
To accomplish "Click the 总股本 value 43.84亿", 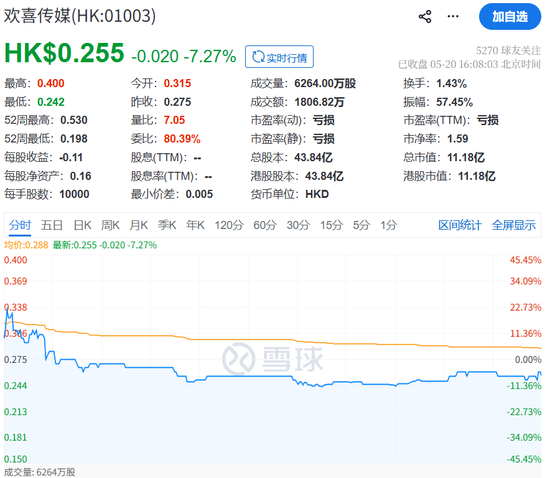I will [x=313, y=157].
